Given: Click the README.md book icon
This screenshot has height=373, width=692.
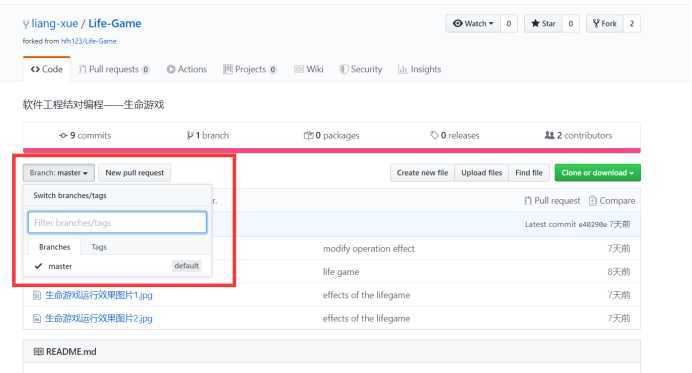Looking at the screenshot, I should point(38,352).
